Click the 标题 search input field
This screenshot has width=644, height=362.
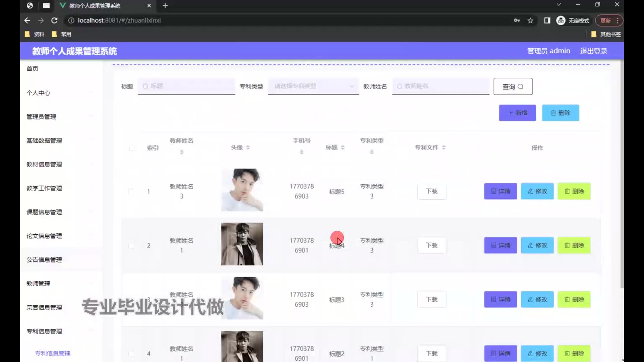point(186,86)
